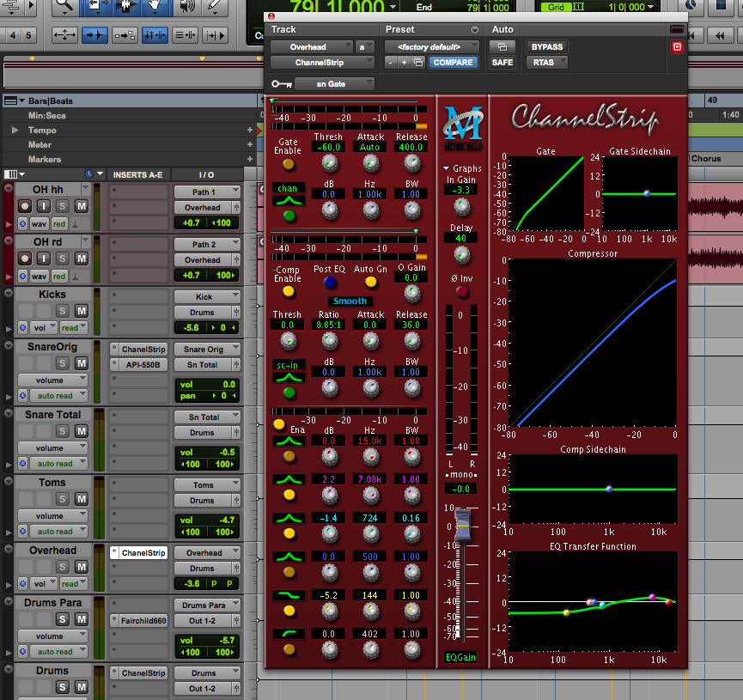Open the factory default preset menu
The image size is (743, 700).
[432, 47]
